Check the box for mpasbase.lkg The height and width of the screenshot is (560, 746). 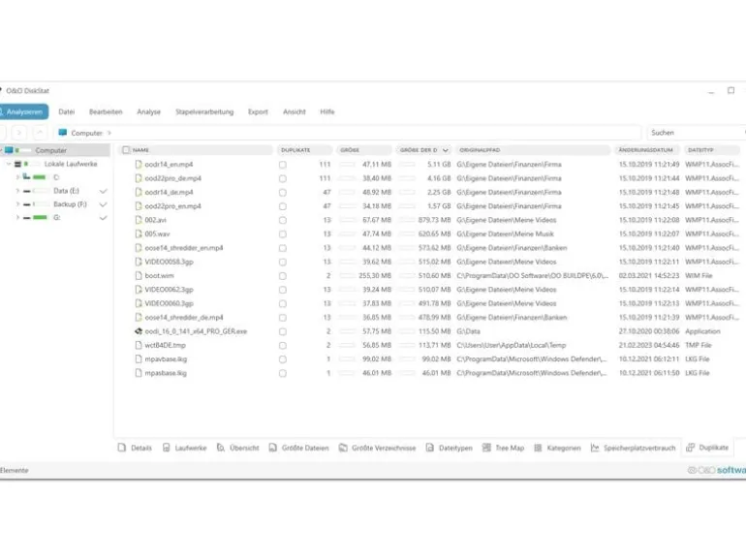click(x=283, y=373)
